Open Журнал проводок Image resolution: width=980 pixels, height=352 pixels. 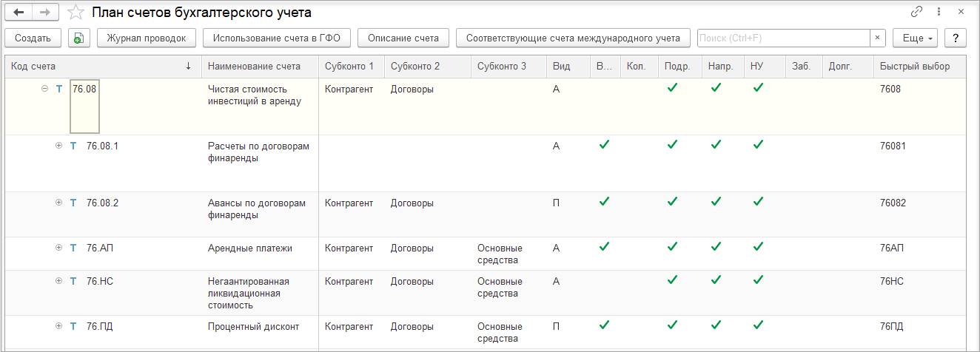[146, 38]
